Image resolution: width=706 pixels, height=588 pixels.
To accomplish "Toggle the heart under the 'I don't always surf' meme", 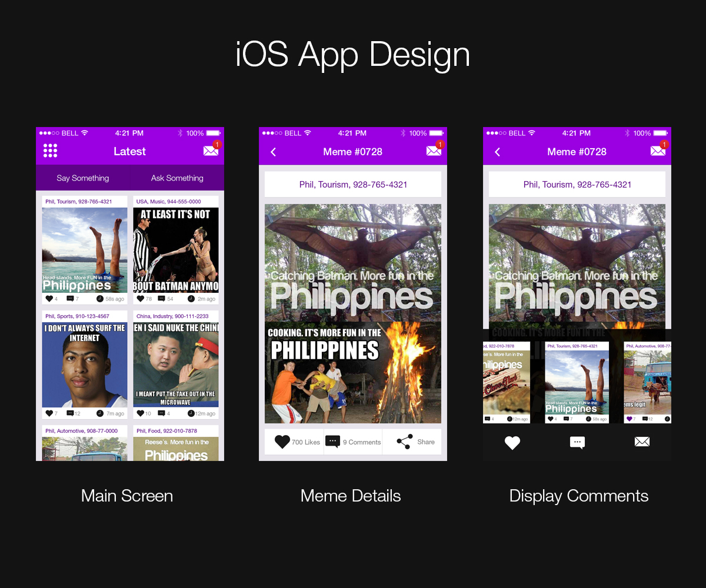I will coord(49,413).
